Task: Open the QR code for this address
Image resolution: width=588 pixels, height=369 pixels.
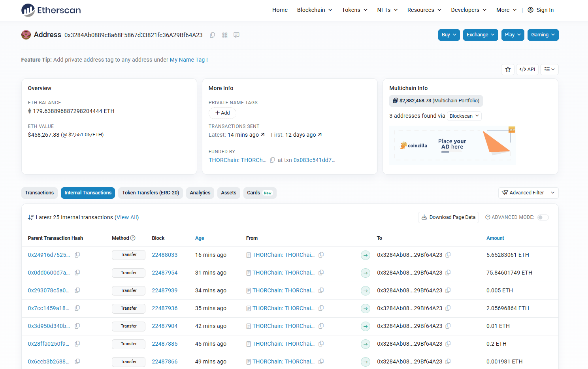Action: click(224, 35)
